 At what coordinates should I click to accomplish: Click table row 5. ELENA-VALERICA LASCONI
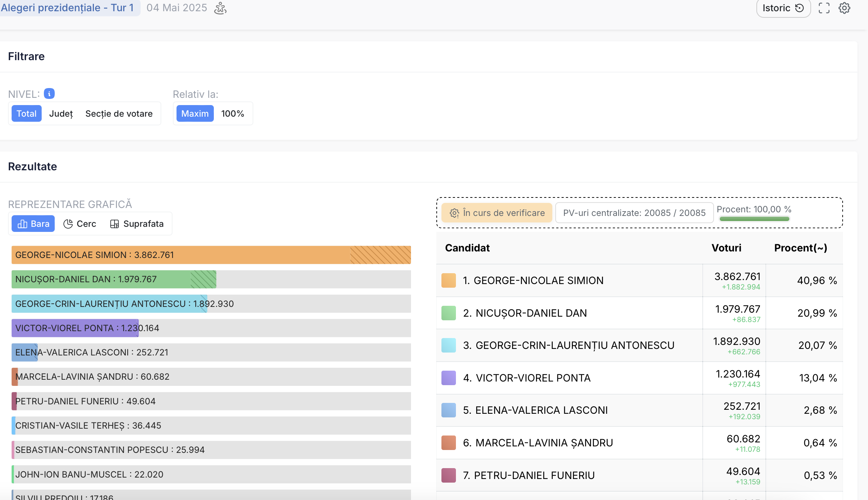(640, 410)
